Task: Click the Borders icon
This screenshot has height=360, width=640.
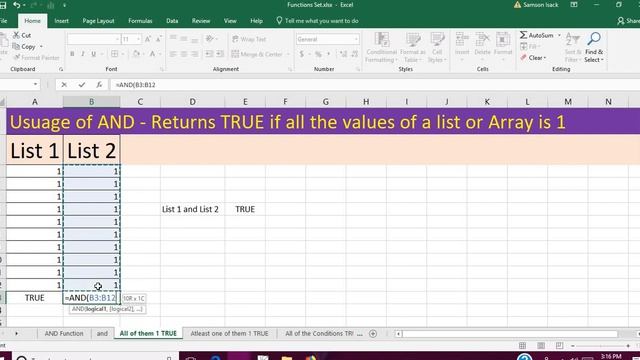Action: 115,54
